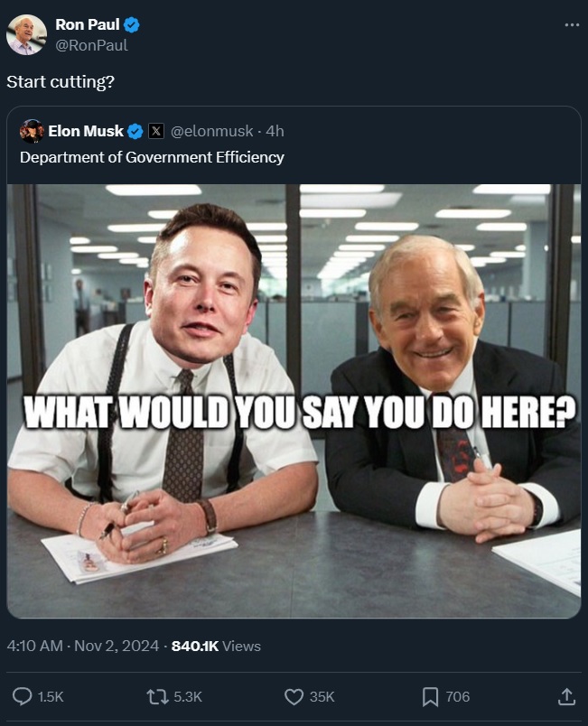Click Elon Musk's blue verified badge

135,132
